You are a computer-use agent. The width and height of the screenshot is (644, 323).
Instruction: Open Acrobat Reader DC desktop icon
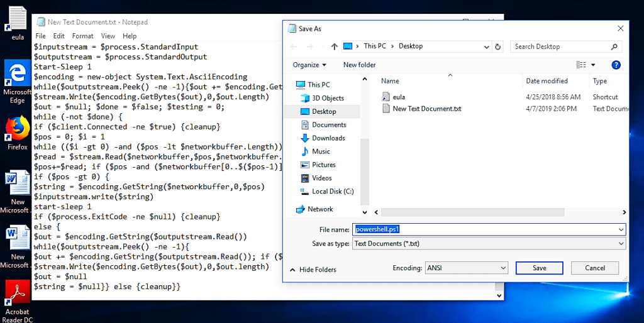click(18, 301)
